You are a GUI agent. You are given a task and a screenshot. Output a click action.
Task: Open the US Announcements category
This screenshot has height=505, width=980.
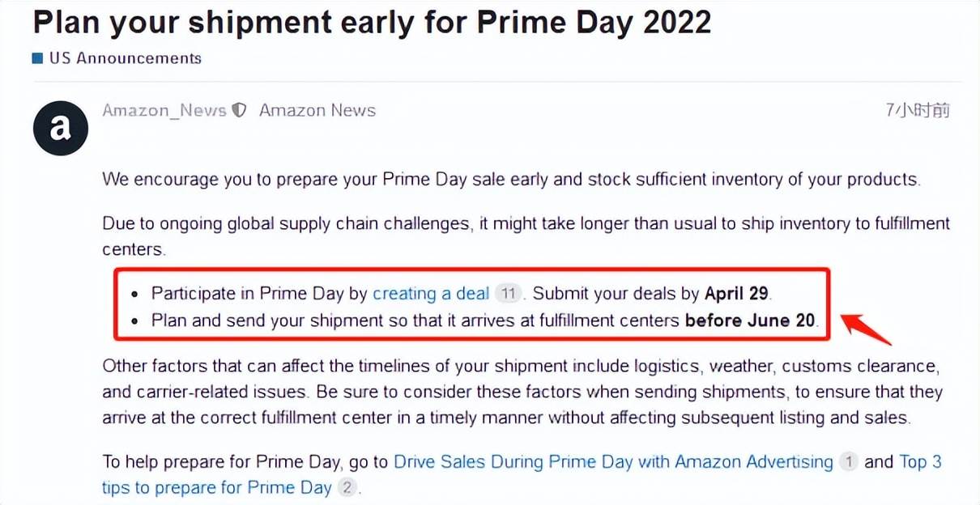pyautogui.click(x=126, y=58)
